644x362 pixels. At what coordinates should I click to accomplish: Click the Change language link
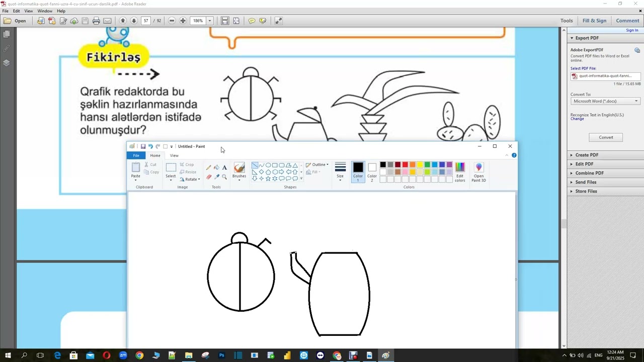[x=577, y=119]
